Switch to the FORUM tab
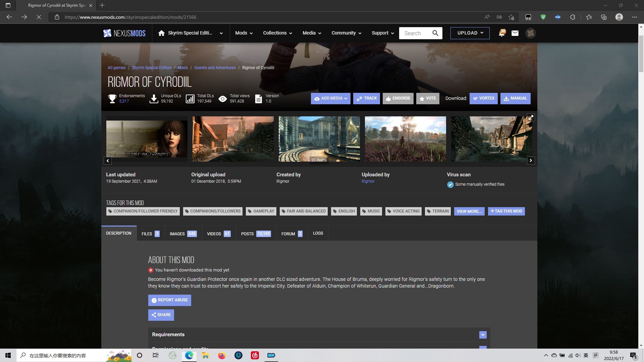This screenshot has width=644, height=362. pyautogui.click(x=292, y=234)
